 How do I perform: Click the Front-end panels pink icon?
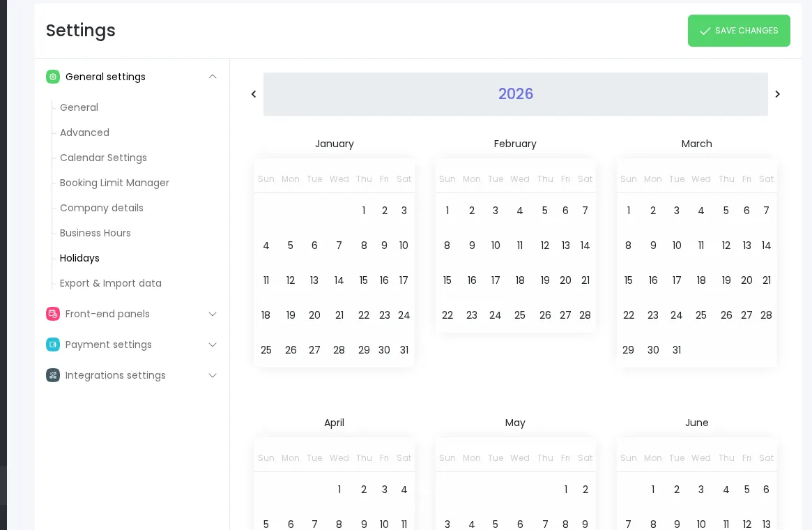pos(53,314)
